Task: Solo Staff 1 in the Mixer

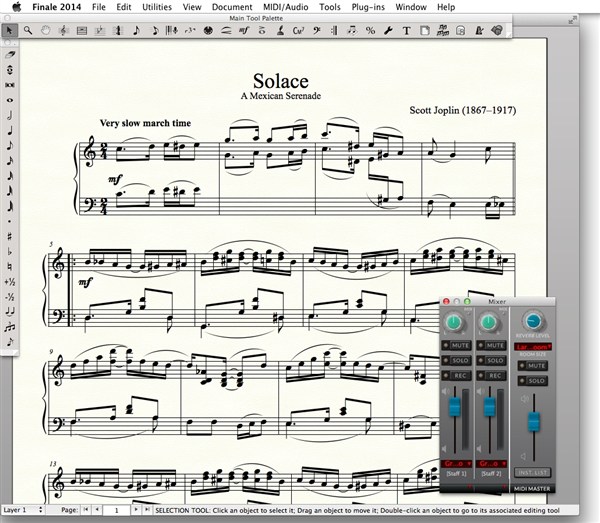Action: click(456, 360)
